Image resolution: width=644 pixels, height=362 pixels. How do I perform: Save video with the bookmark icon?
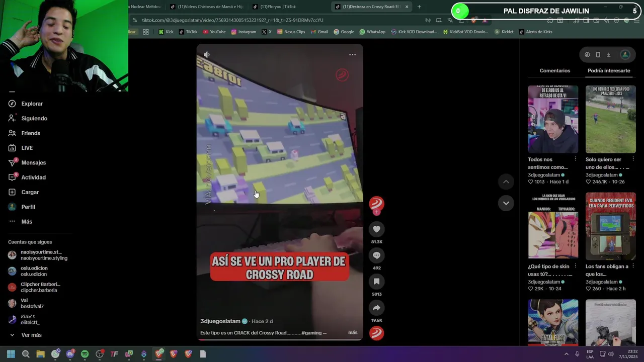click(x=376, y=282)
